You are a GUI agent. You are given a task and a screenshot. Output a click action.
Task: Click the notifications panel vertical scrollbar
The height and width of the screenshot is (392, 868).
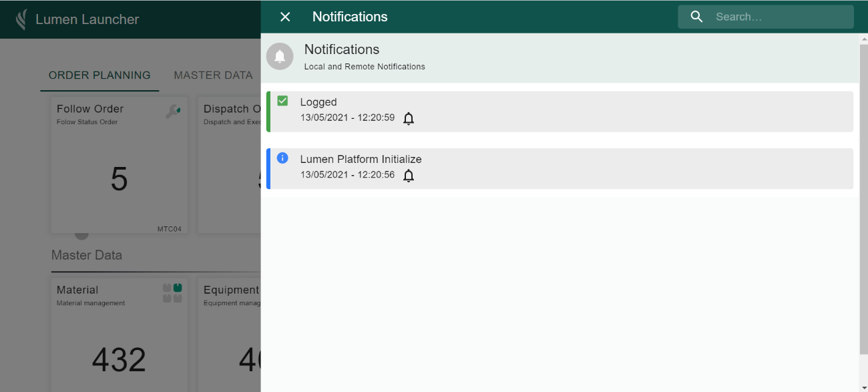click(863, 199)
